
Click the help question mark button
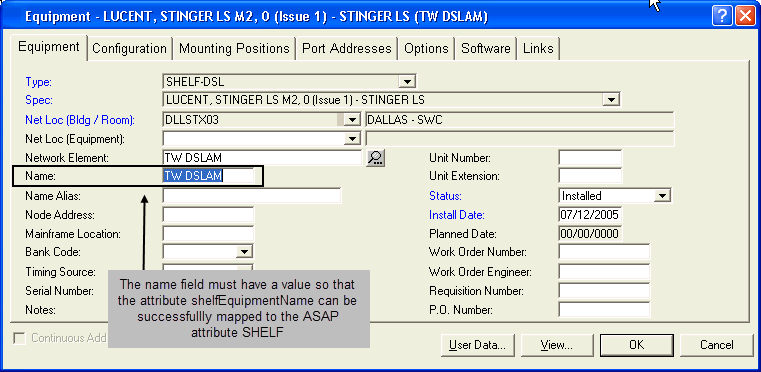722,17
